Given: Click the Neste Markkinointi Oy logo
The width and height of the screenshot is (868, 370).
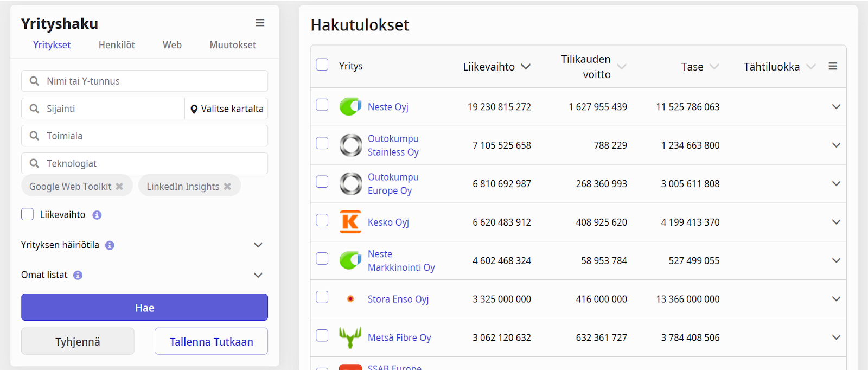Looking at the screenshot, I should [350, 260].
